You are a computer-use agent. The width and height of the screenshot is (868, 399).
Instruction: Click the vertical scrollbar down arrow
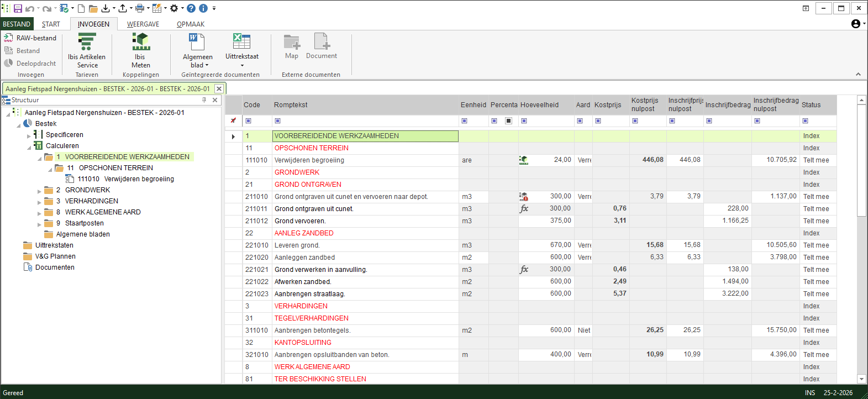click(x=861, y=379)
